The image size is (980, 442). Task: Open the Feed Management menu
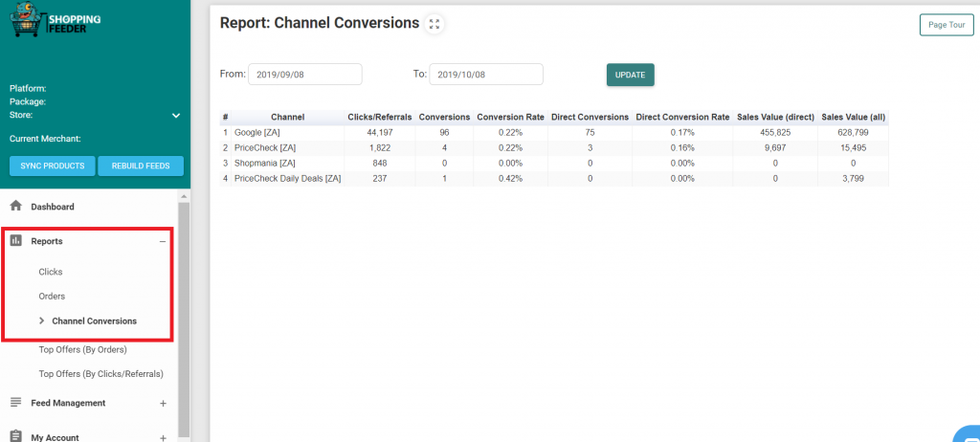[x=68, y=403]
